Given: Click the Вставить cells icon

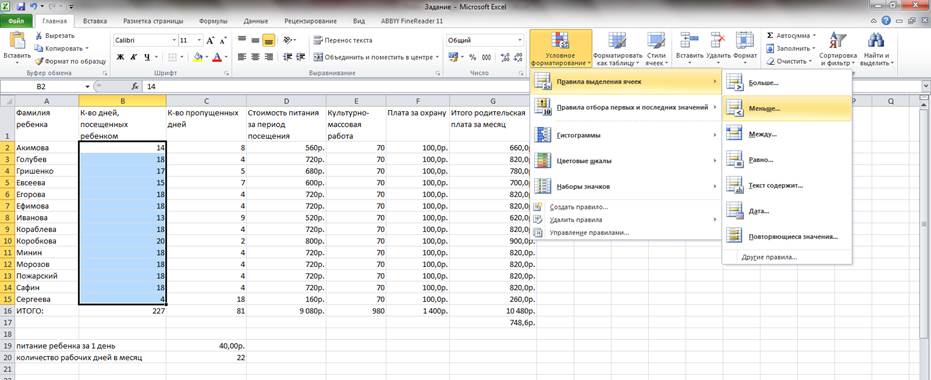Looking at the screenshot, I should (x=689, y=40).
